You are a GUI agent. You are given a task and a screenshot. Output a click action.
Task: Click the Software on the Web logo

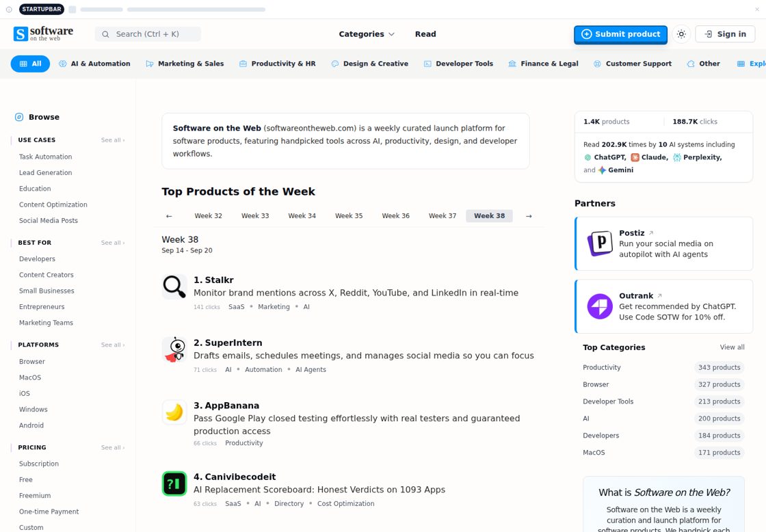pyautogui.click(x=43, y=34)
